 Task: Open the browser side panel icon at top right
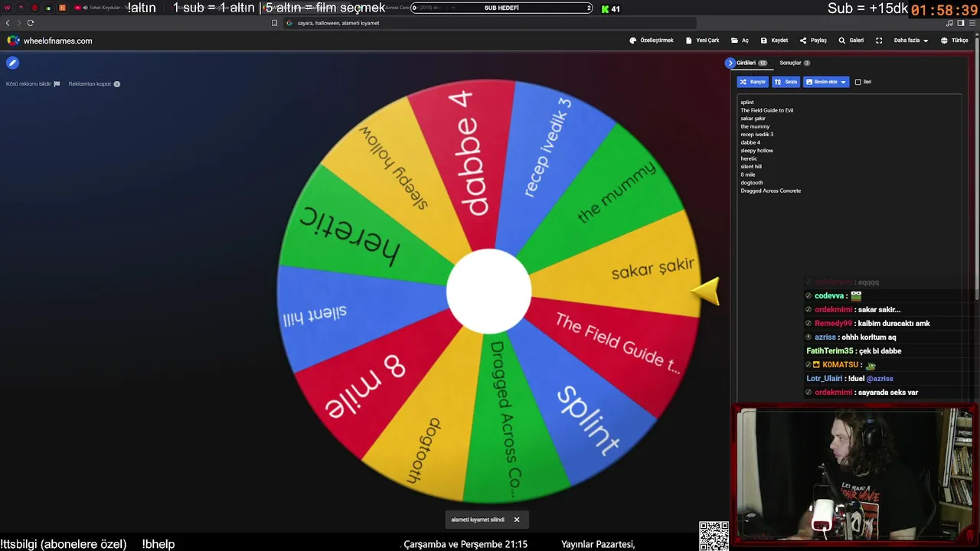pos(961,23)
